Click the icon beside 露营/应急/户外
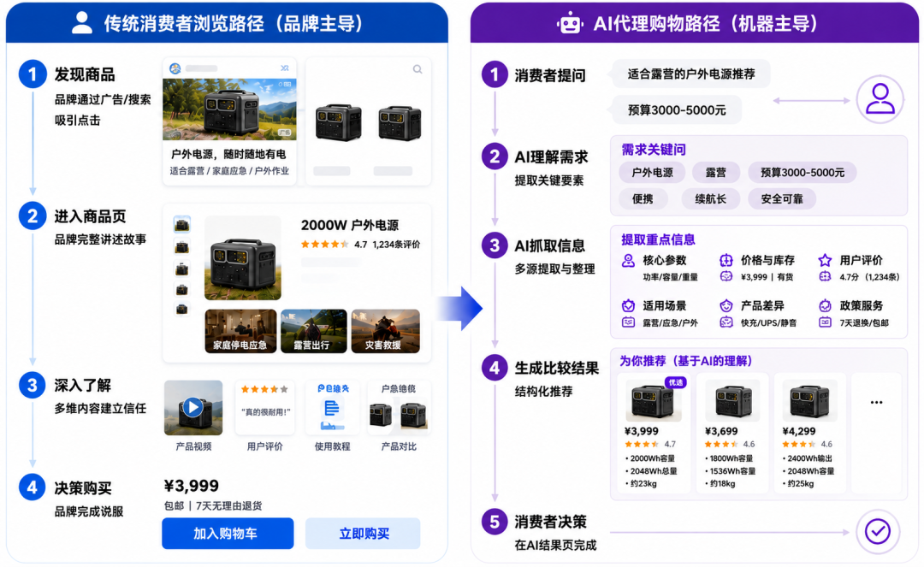The height and width of the screenshot is (567, 924). (628, 322)
